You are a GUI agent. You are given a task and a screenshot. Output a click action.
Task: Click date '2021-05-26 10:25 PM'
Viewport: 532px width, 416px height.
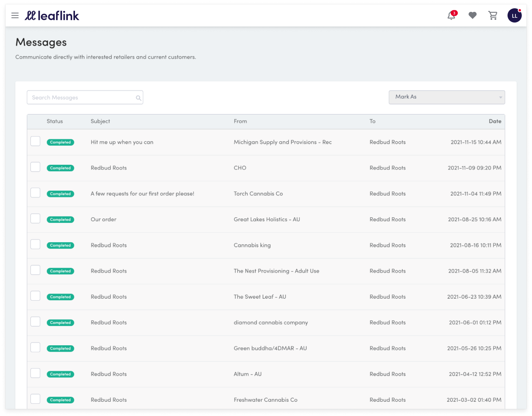click(x=474, y=348)
